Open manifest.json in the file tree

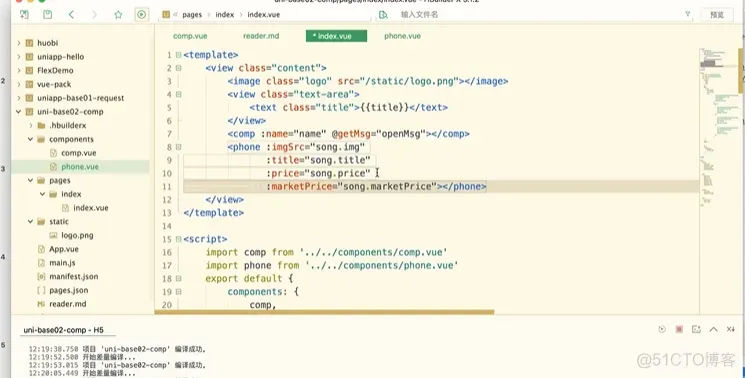[x=74, y=276]
